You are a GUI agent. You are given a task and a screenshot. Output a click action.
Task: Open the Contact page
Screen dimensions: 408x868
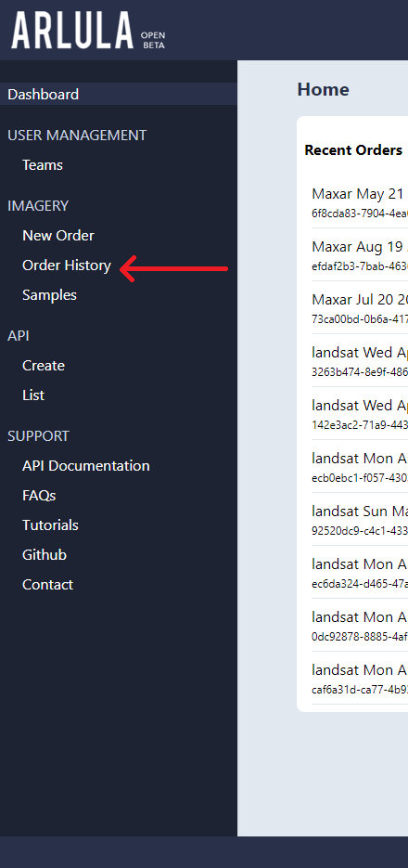tap(47, 585)
